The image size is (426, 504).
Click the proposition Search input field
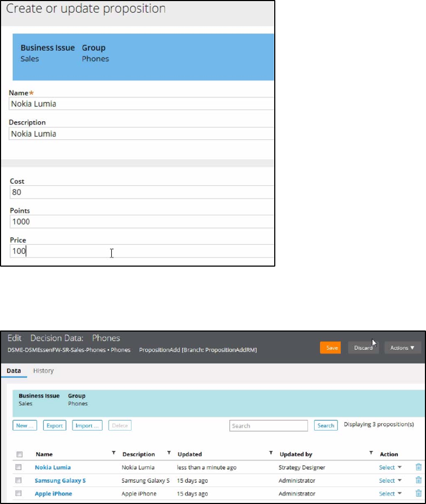pyautogui.click(x=268, y=426)
